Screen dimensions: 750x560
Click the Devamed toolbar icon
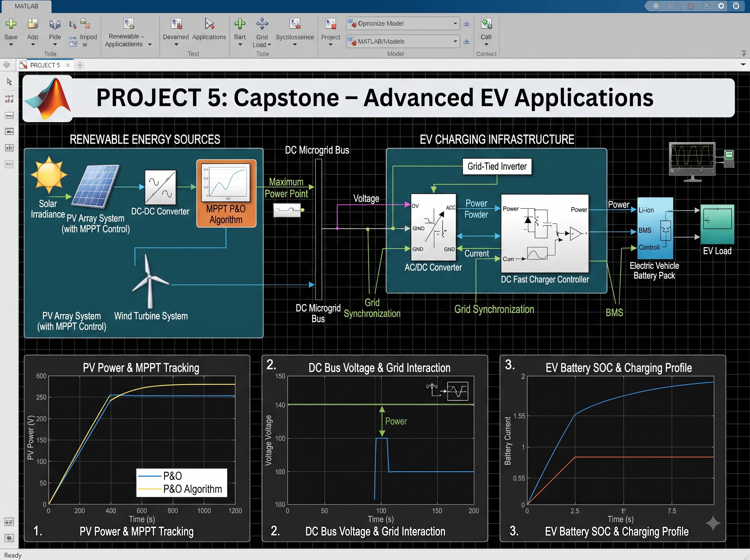(176, 24)
